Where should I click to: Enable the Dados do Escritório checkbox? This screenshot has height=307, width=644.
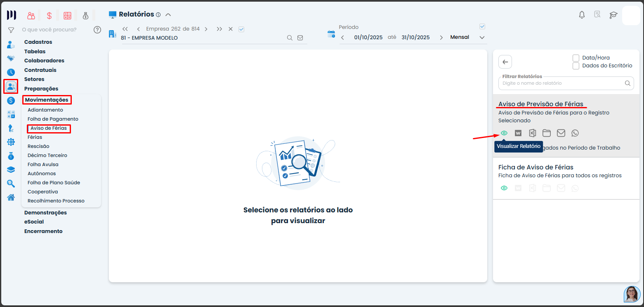[576, 66]
